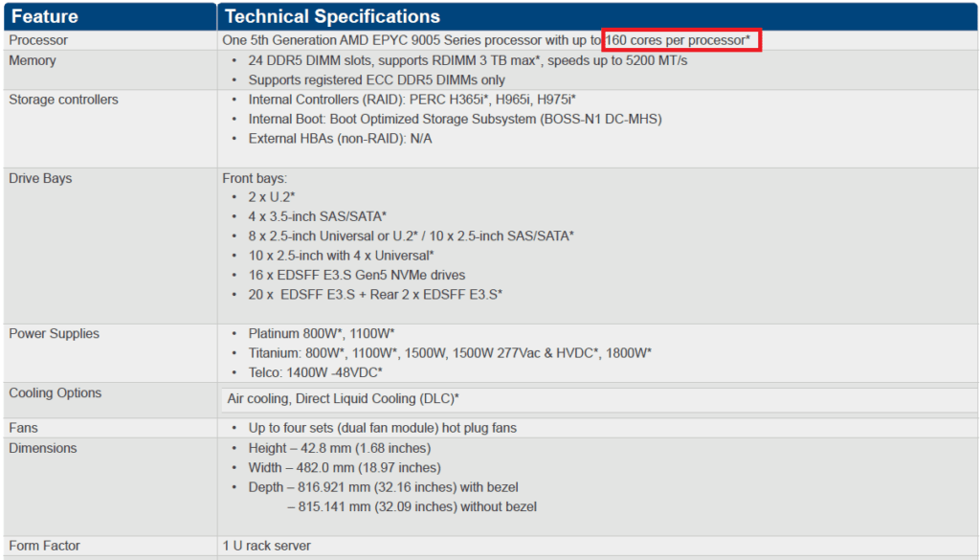980x560 pixels.
Task: Click 'Up to four sets (dual fan module)' line
Action: point(383,428)
